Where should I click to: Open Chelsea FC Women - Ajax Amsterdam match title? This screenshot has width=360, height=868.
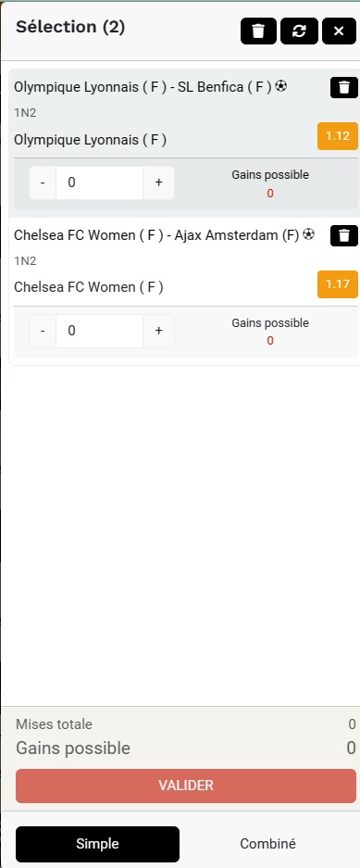point(156,235)
